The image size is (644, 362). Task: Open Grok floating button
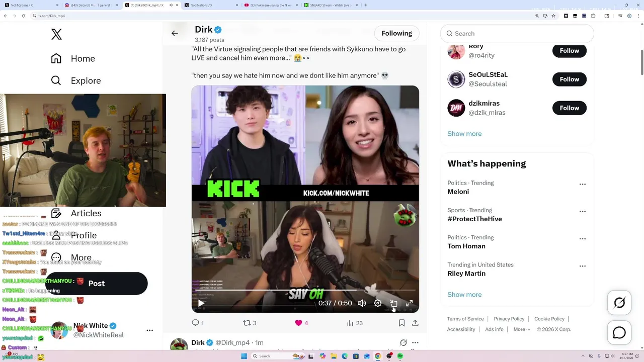tap(619, 303)
